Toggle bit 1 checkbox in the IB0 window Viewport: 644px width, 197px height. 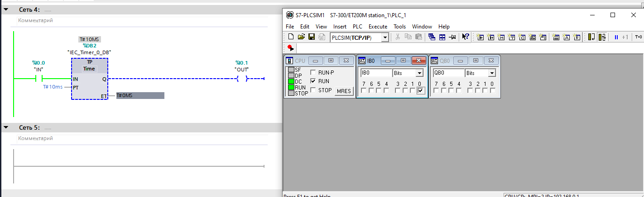413,91
